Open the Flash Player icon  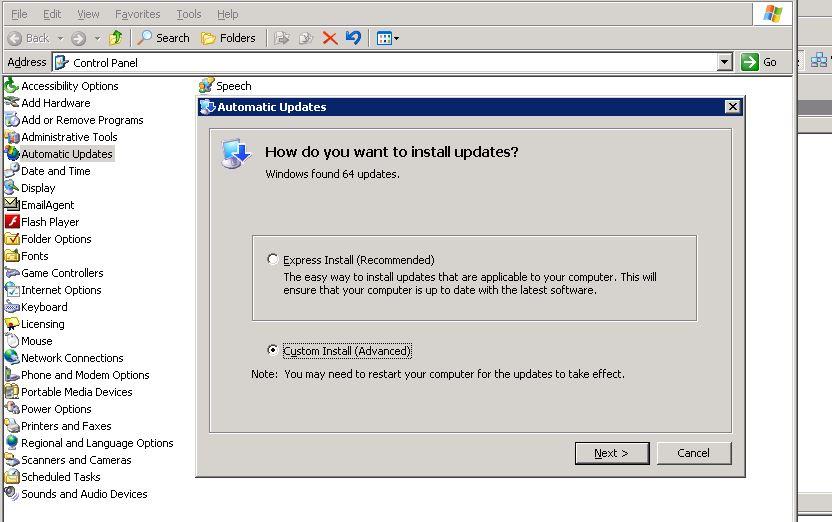click(12, 222)
